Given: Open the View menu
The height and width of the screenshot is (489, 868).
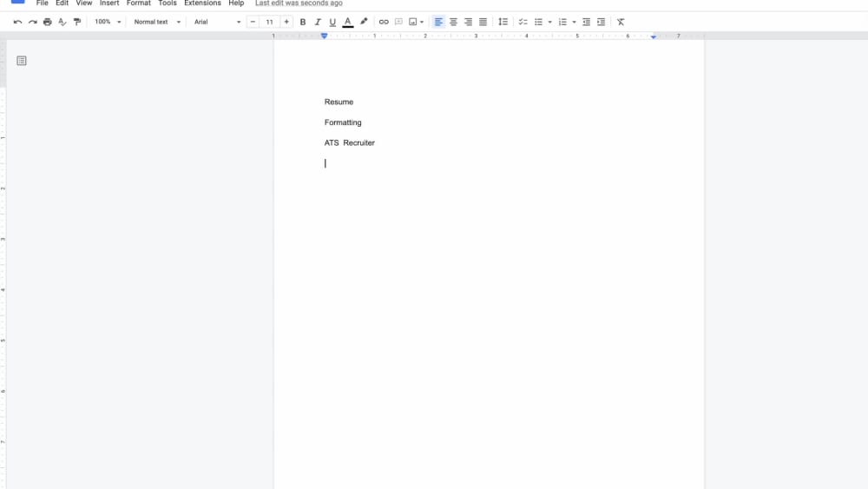Looking at the screenshot, I should click(x=84, y=3).
